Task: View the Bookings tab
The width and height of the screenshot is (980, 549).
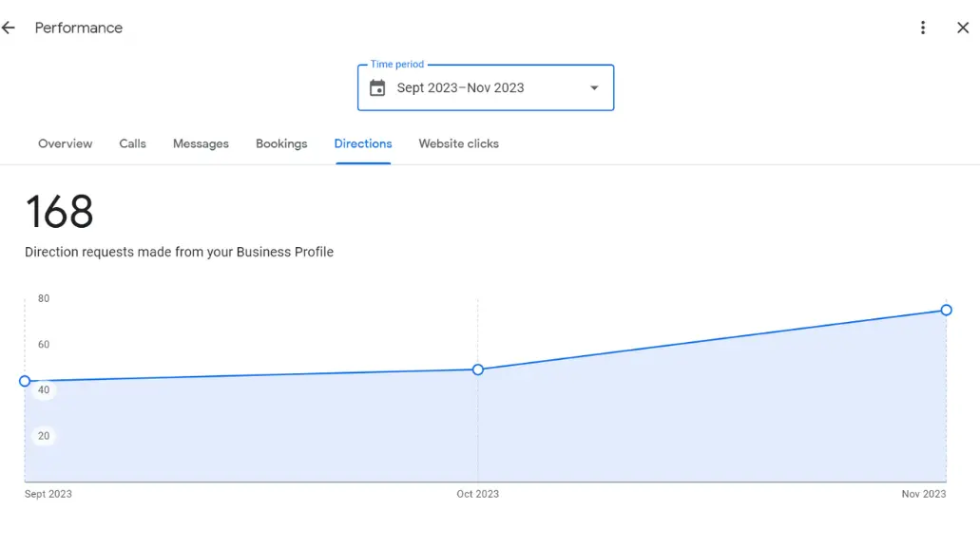Action: [281, 143]
